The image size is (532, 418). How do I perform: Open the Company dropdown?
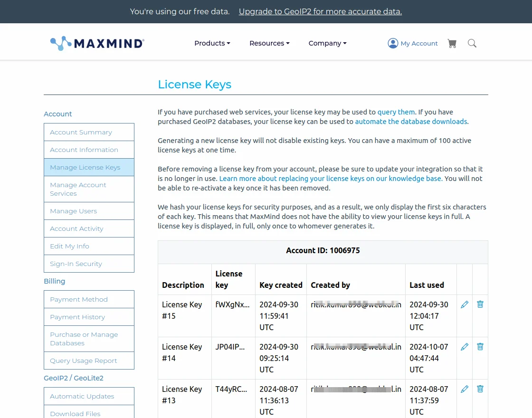[327, 43]
